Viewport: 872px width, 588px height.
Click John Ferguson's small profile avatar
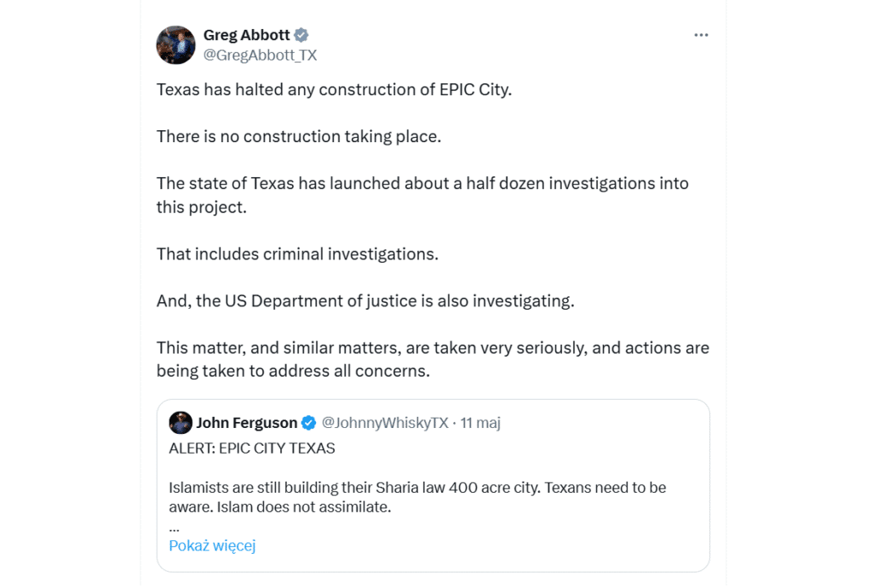(x=180, y=423)
